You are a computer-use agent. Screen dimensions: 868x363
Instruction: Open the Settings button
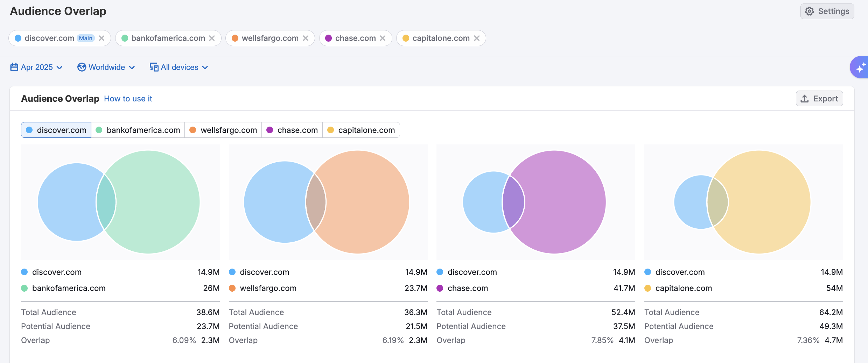[827, 11]
